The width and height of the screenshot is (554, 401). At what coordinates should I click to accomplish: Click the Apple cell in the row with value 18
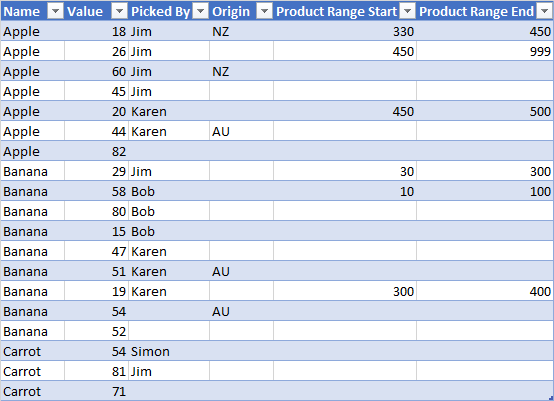click(33, 31)
